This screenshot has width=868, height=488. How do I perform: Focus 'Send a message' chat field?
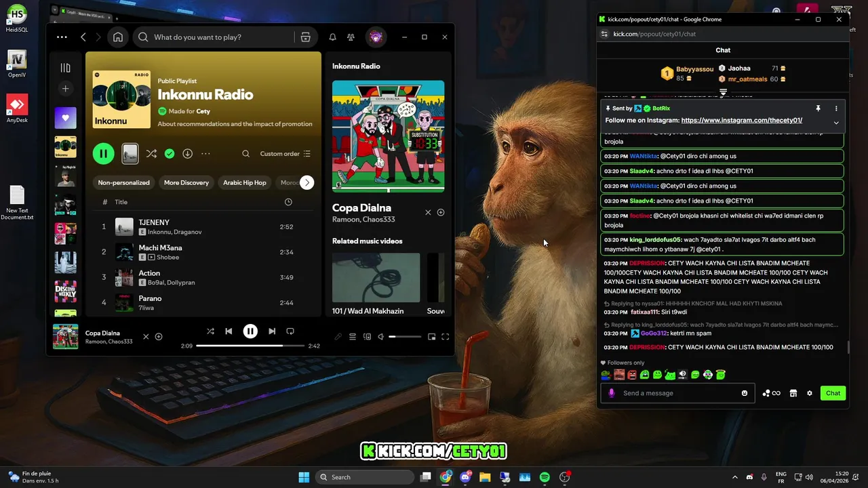pos(678,393)
